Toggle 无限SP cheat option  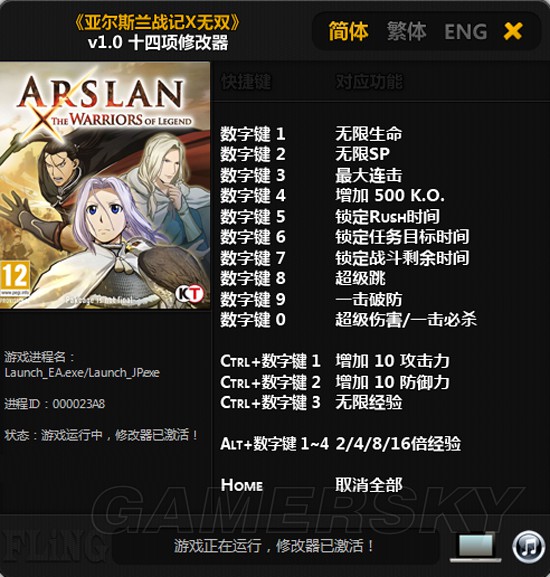tap(362, 154)
